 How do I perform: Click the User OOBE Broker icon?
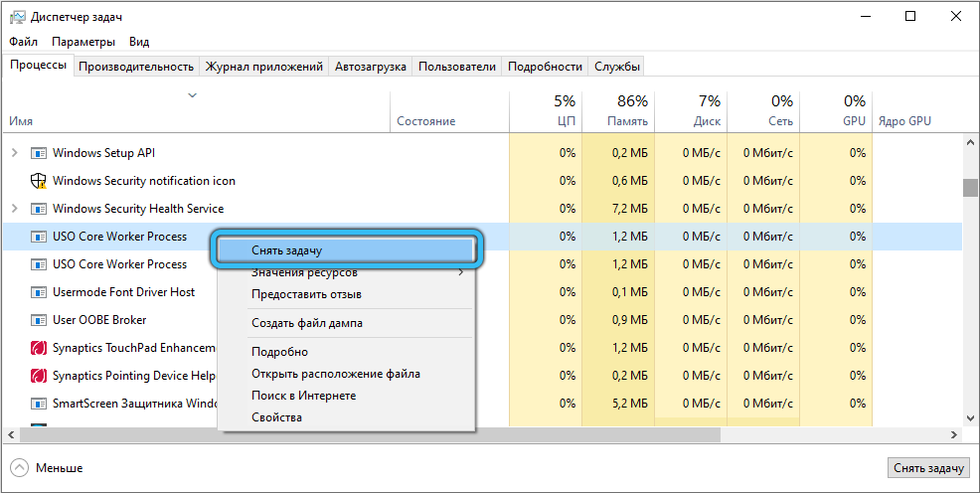pyautogui.click(x=39, y=320)
